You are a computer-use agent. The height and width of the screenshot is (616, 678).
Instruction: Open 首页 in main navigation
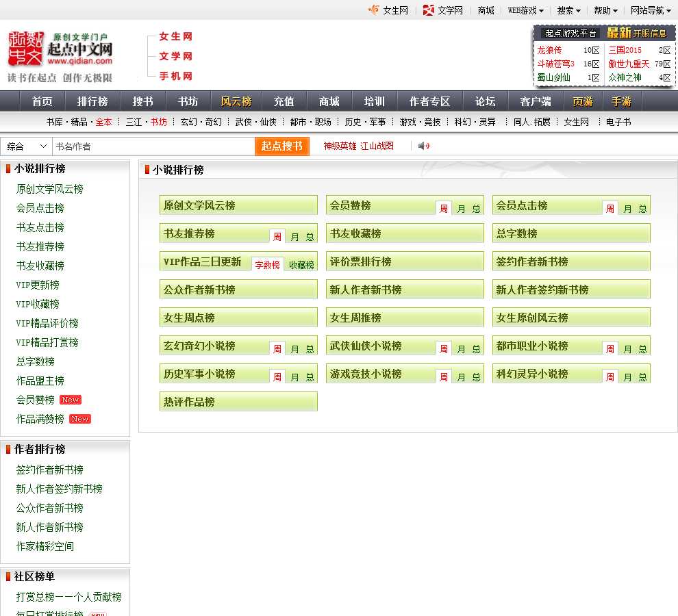[x=42, y=101]
